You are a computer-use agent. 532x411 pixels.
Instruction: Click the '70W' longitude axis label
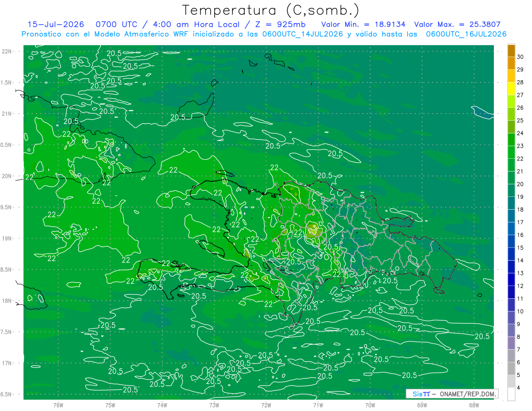pos(370,405)
